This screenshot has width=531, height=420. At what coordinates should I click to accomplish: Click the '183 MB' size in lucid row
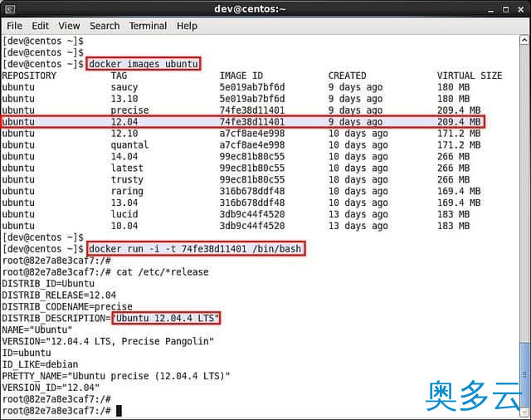click(454, 214)
